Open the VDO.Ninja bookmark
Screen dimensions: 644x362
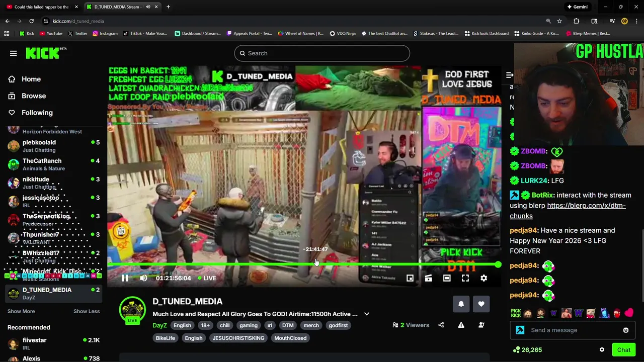pos(343,34)
